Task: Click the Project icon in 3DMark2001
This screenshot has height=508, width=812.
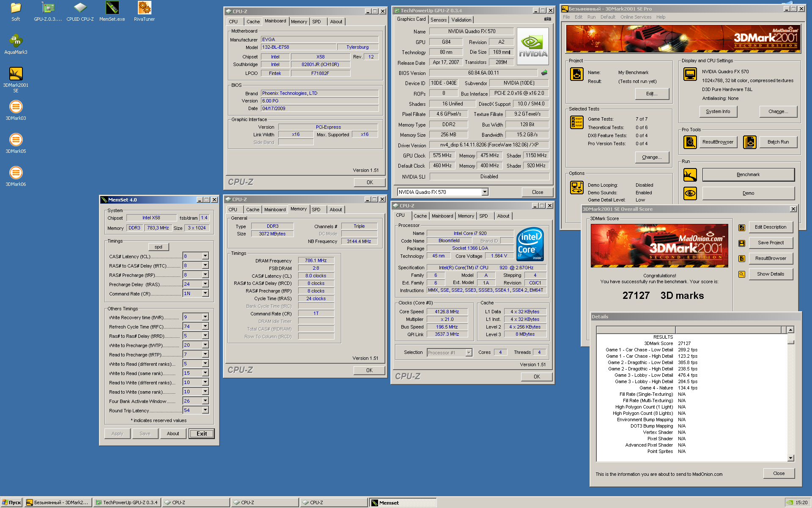Action: click(x=576, y=74)
